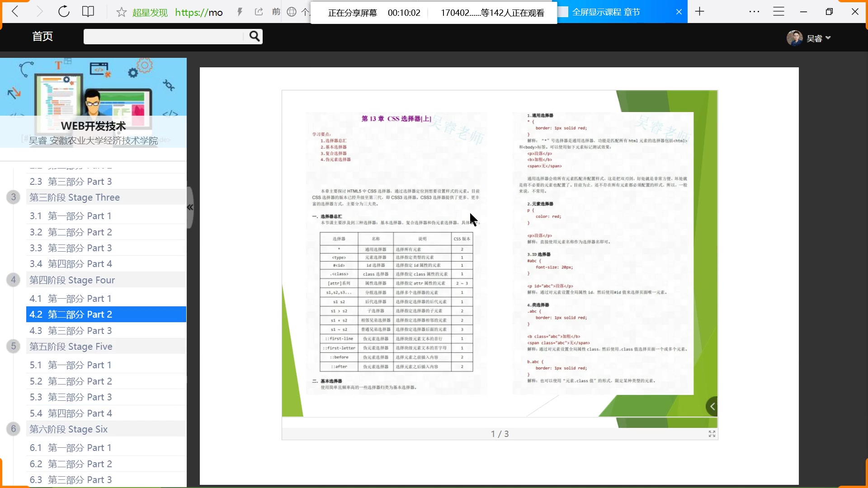Open browser hamburger menu icon
The width and height of the screenshot is (868, 488).
point(778,12)
